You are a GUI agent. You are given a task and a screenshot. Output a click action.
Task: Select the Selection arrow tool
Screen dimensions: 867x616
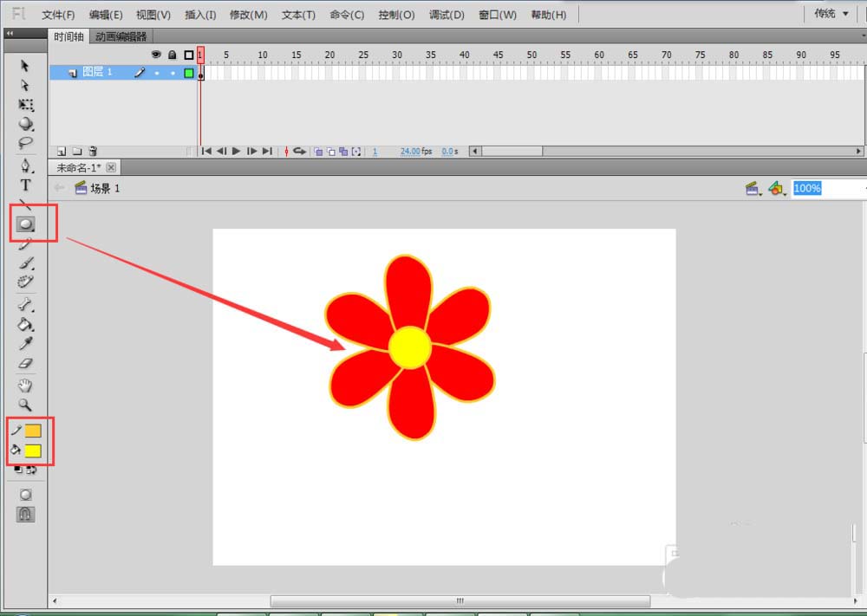[25, 66]
